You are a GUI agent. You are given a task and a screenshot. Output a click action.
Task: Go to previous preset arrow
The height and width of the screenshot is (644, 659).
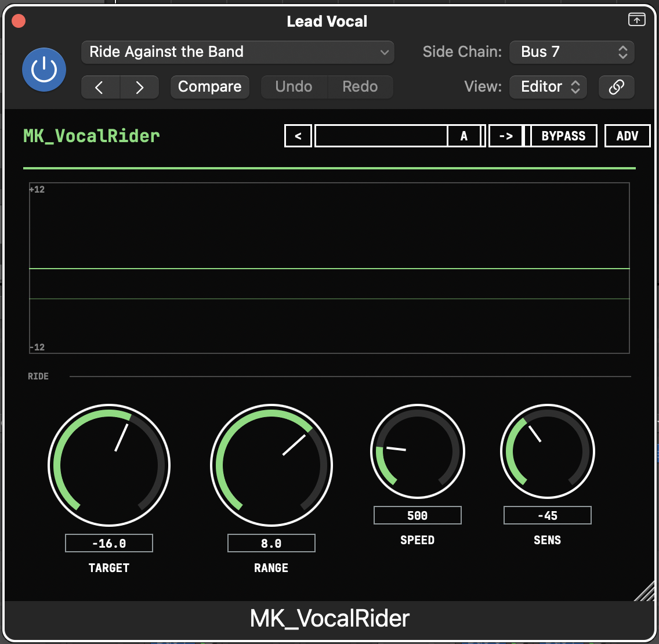[100, 87]
